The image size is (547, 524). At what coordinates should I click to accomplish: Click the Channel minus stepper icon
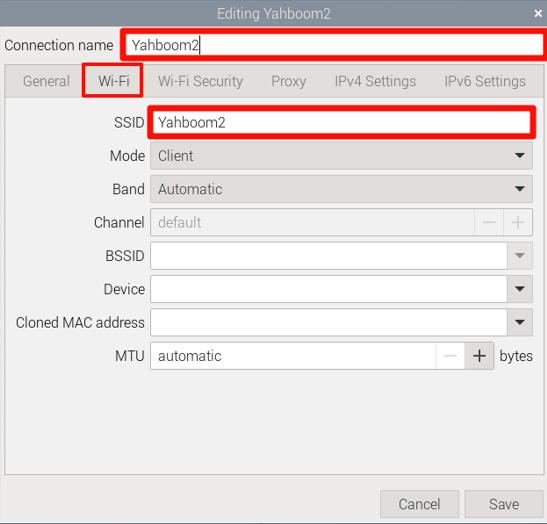click(489, 222)
